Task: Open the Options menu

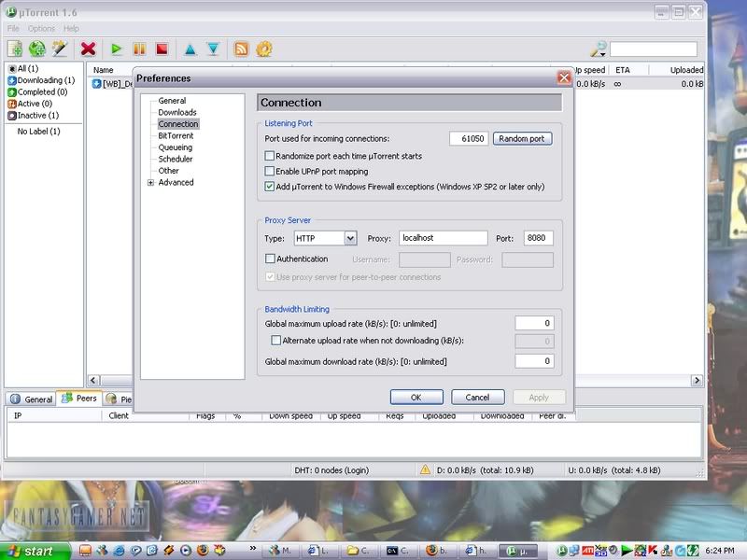Action: click(x=41, y=29)
